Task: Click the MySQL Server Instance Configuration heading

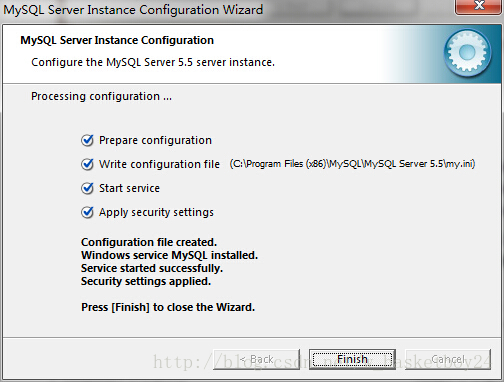Action: pos(117,40)
